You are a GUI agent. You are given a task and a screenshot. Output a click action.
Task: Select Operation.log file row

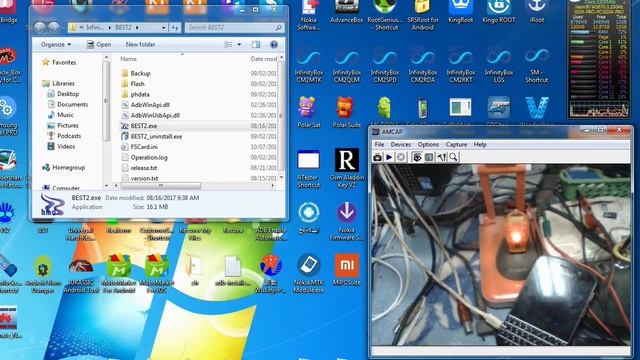tap(198, 158)
